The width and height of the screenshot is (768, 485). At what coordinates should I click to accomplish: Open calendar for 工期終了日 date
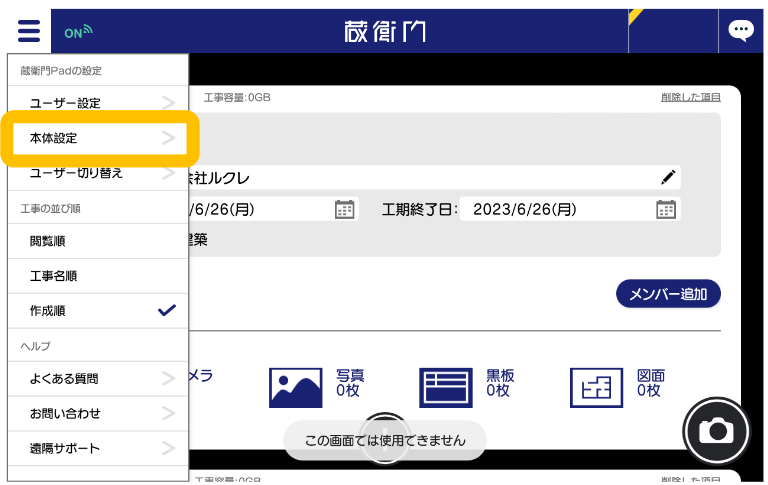(666, 209)
